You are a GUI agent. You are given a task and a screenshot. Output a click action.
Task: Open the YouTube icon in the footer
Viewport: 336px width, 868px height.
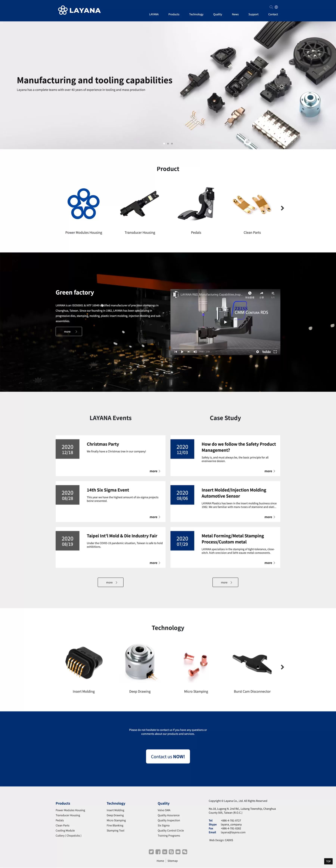coord(178,852)
